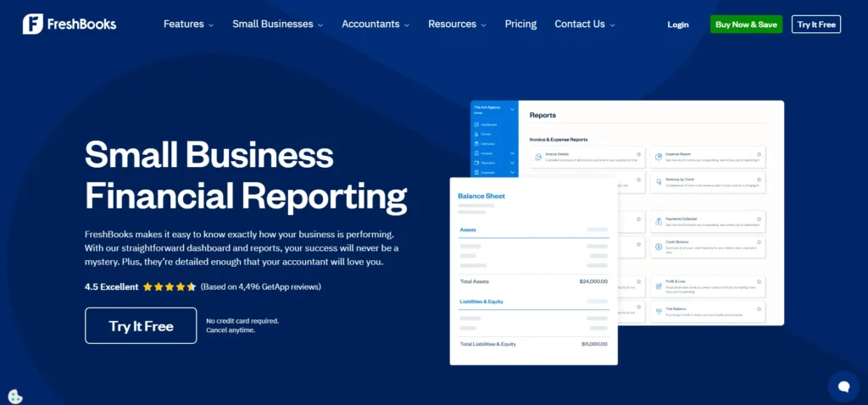Go to the Pricing page

tap(520, 25)
